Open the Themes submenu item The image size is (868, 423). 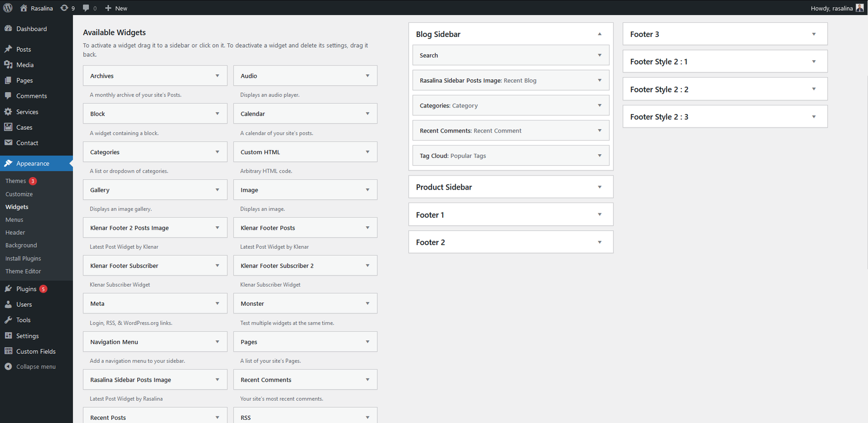coord(16,181)
